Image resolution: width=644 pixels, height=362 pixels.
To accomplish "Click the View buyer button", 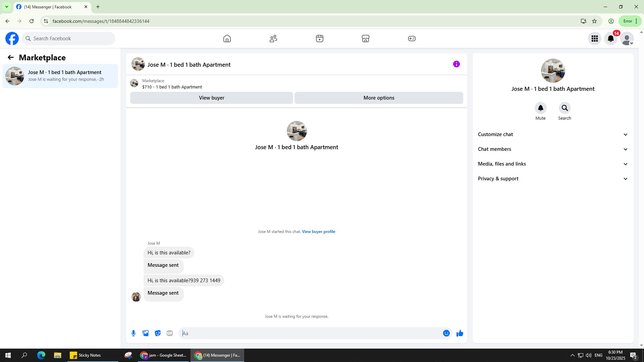I will 211,98.
